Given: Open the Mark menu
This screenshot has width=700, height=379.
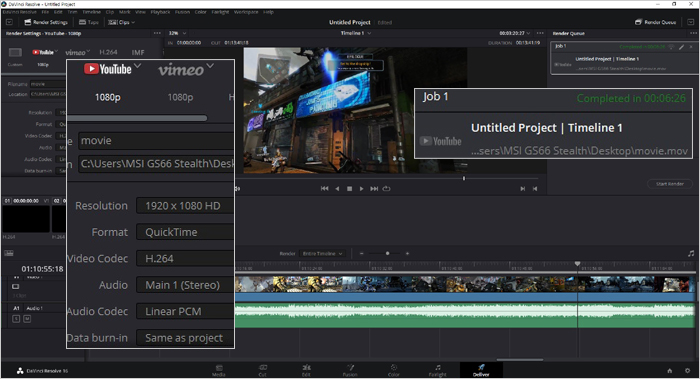Looking at the screenshot, I should point(125,12).
